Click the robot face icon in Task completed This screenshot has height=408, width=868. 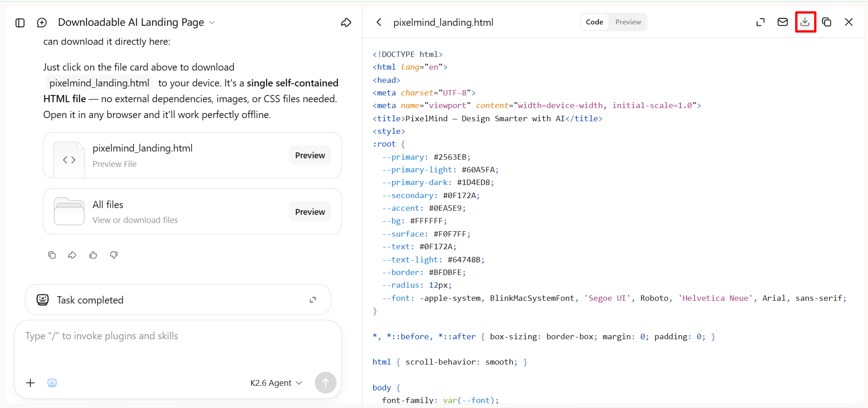43,300
